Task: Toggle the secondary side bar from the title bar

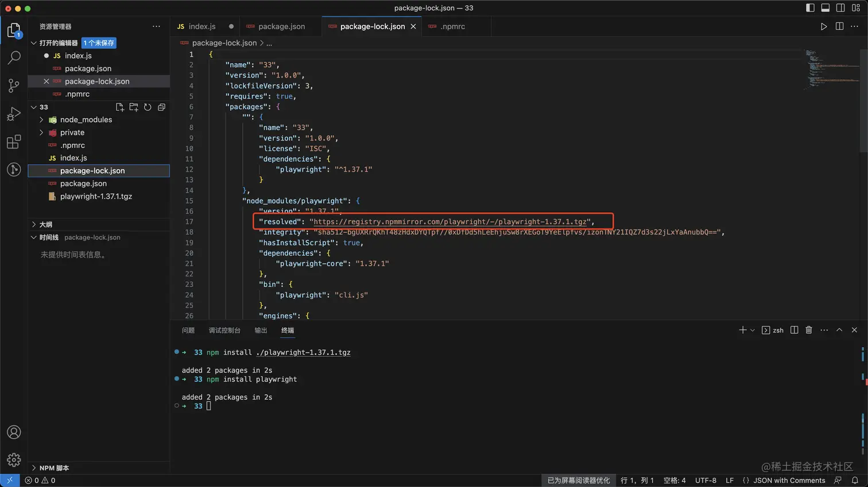Action: (x=840, y=8)
